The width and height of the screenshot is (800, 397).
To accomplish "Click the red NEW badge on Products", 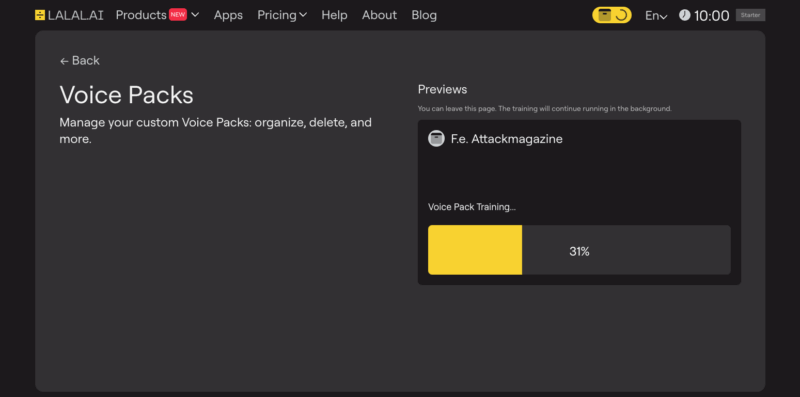I will pyautogui.click(x=178, y=15).
